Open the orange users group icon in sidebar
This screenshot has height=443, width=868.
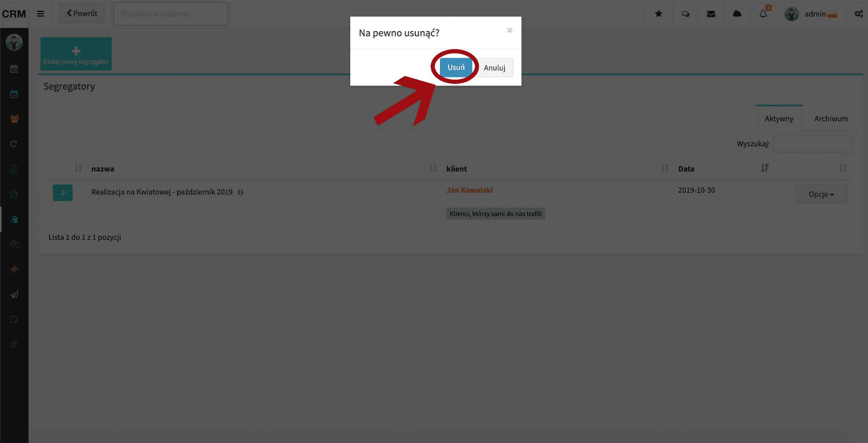pos(14,119)
